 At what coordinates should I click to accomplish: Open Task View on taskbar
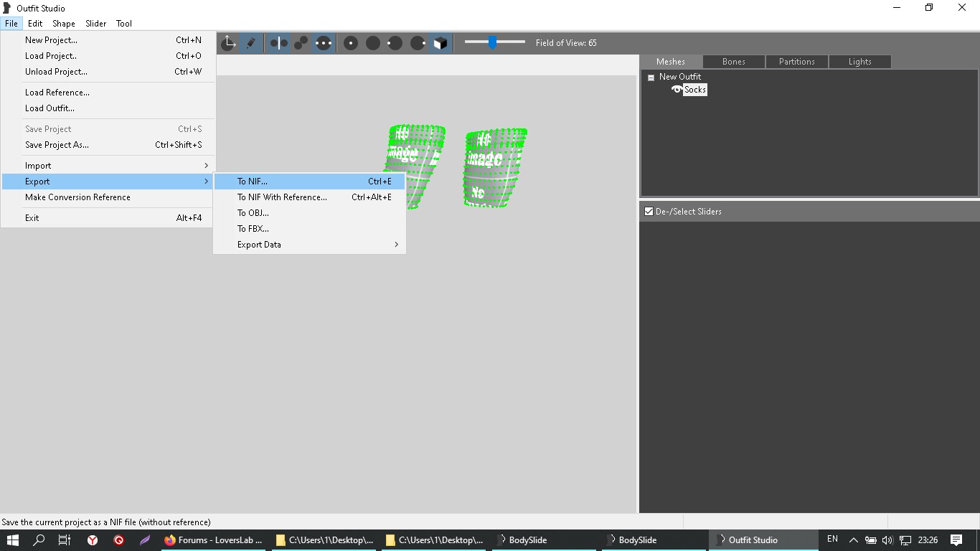click(65, 540)
